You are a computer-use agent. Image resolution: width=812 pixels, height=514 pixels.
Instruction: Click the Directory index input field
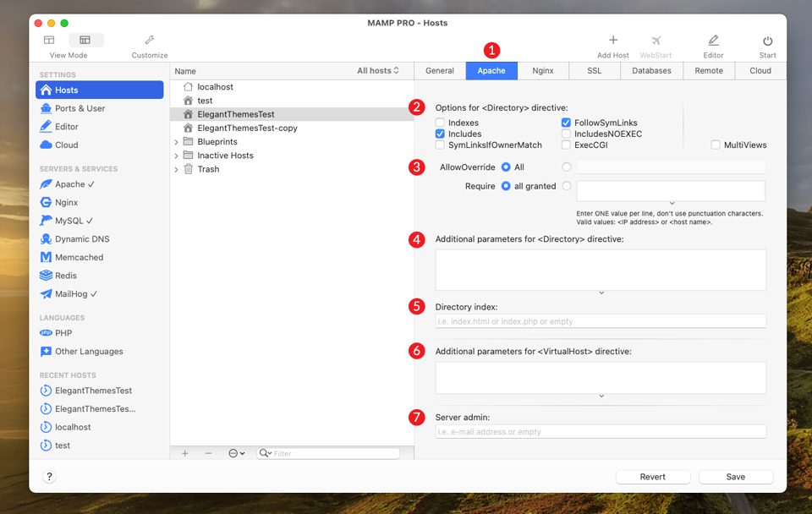coord(601,321)
